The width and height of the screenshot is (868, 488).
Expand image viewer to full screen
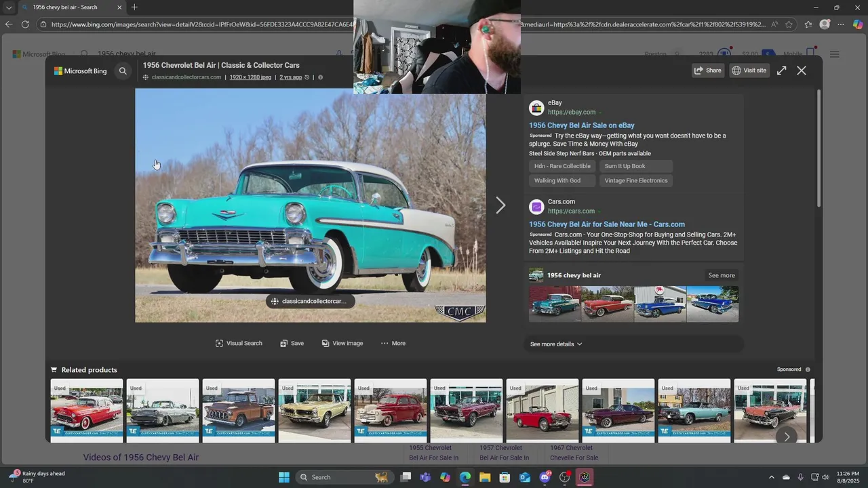(x=782, y=70)
